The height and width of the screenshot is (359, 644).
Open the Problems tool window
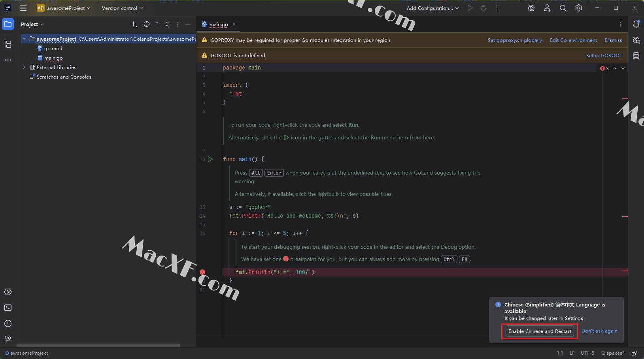[x=8, y=323]
